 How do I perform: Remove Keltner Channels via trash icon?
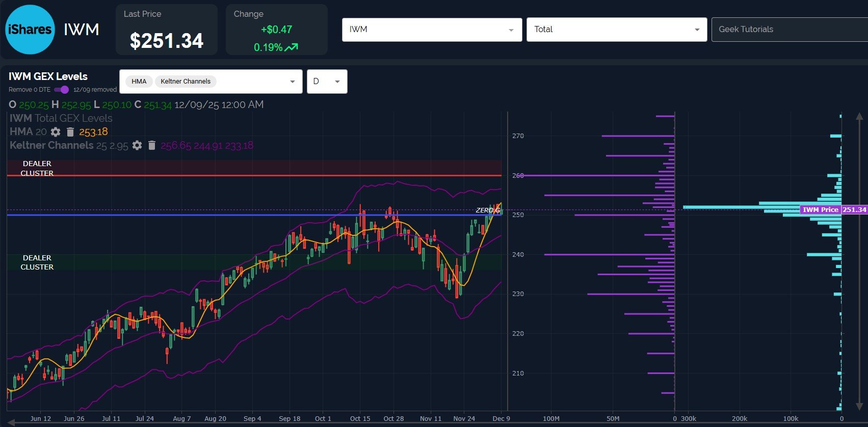point(151,145)
